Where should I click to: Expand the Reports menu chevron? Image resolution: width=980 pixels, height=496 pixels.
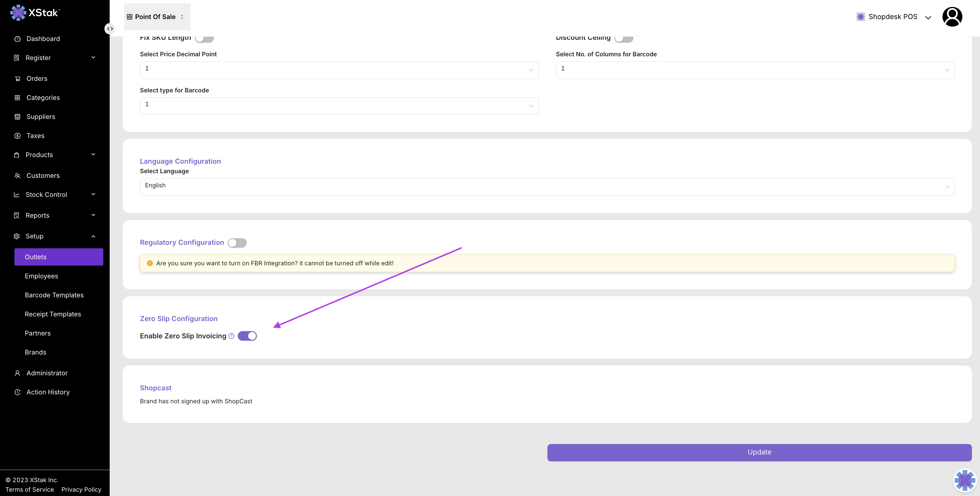[93, 215]
